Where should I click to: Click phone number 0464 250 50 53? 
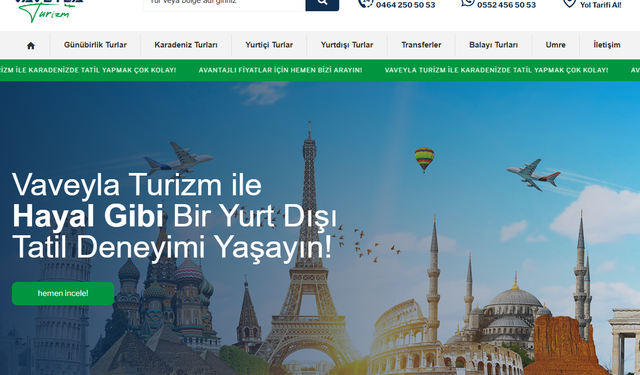[405, 5]
